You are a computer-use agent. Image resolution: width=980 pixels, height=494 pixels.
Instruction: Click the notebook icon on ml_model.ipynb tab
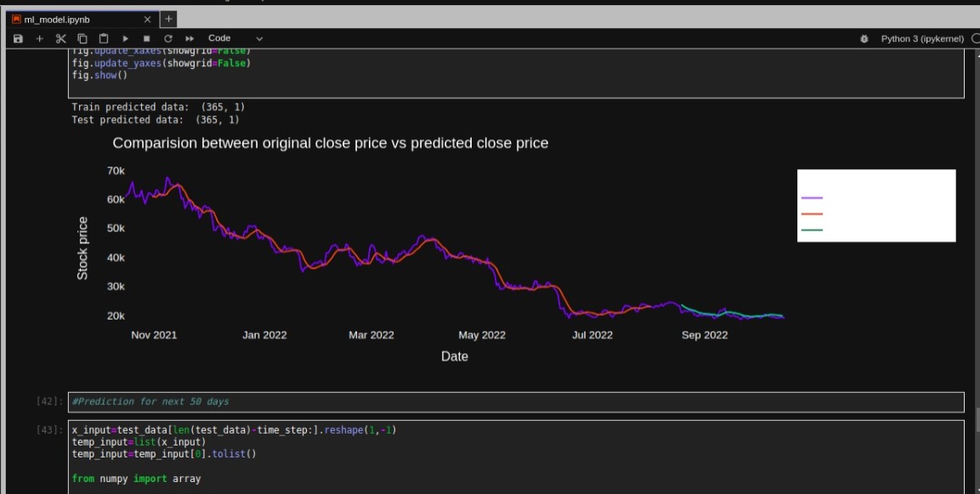tap(16, 20)
